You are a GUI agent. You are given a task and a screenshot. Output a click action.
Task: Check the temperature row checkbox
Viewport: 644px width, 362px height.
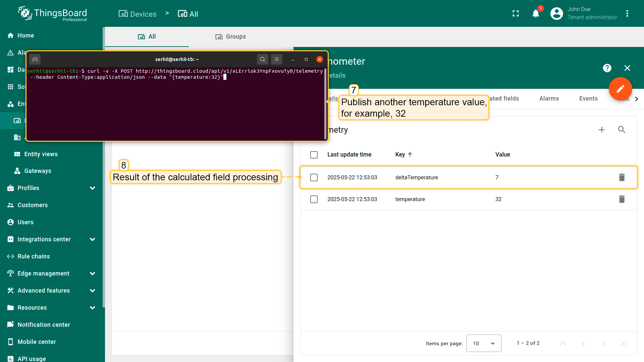click(314, 199)
